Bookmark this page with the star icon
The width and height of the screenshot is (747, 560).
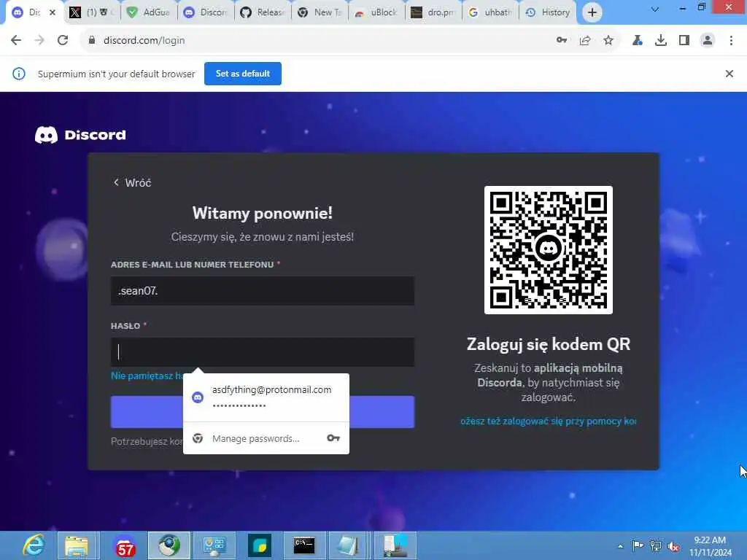[608, 41]
